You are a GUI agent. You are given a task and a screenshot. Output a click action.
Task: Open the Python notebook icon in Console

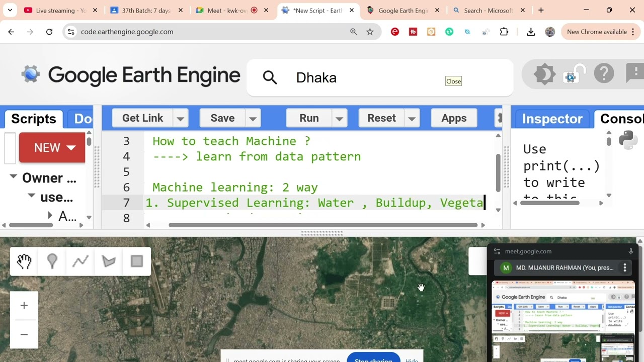(x=628, y=140)
